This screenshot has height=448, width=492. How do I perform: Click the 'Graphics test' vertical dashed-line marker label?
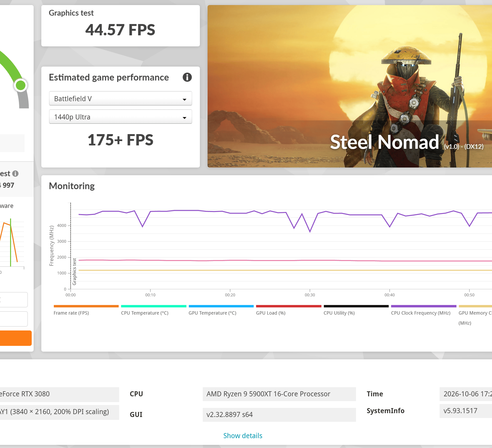(x=74, y=272)
